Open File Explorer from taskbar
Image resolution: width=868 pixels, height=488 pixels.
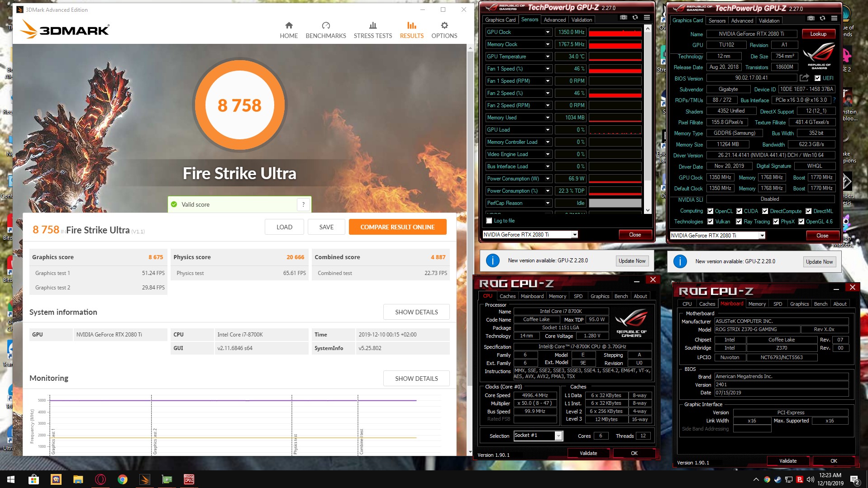[x=78, y=479]
